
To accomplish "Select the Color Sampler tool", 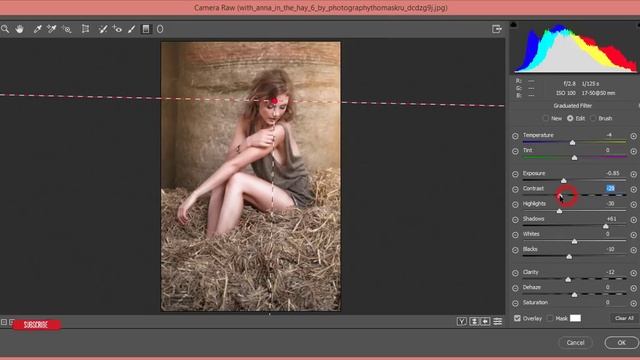I will [x=51, y=29].
